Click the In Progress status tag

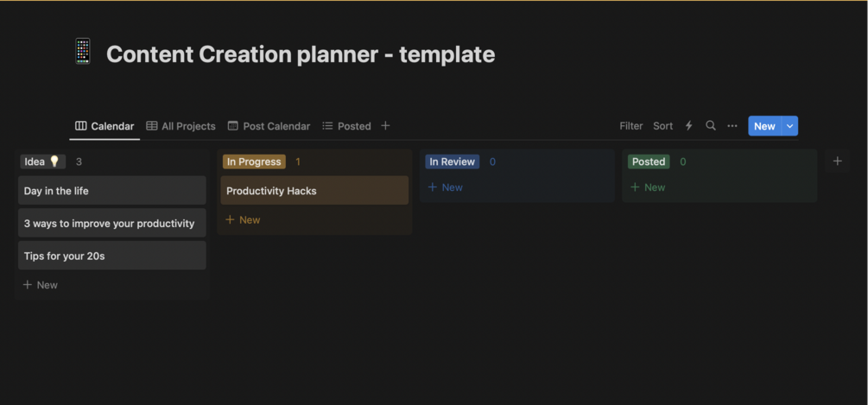pyautogui.click(x=254, y=161)
